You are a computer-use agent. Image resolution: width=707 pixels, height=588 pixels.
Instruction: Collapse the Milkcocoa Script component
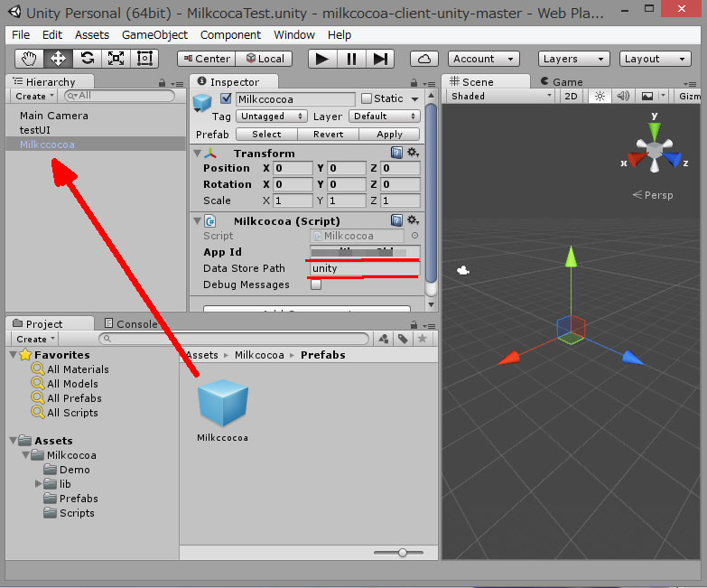197,221
